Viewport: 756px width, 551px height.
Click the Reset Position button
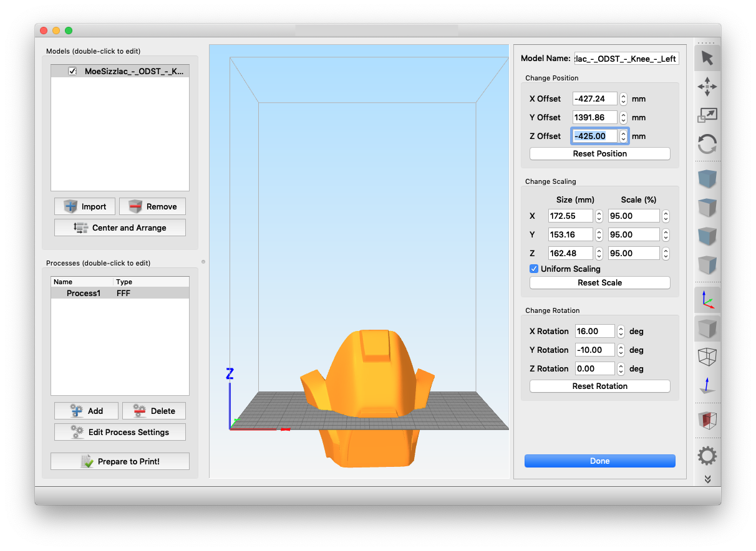coord(600,153)
